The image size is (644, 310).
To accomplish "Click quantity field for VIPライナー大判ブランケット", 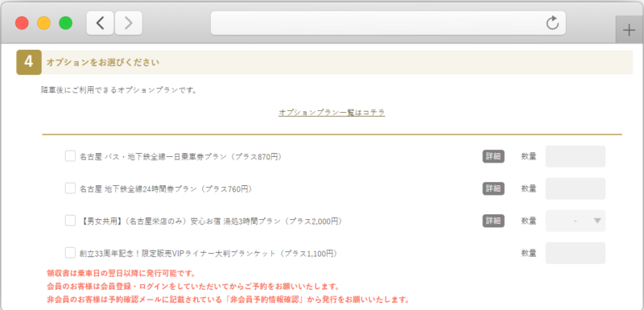I will click(576, 253).
